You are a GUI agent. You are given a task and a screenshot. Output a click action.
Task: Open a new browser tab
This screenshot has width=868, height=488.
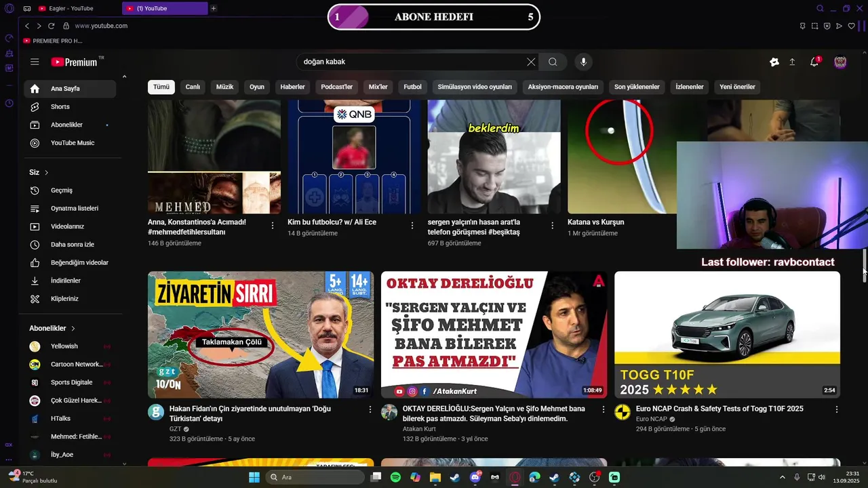pyautogui.click(x=214, y=8)
